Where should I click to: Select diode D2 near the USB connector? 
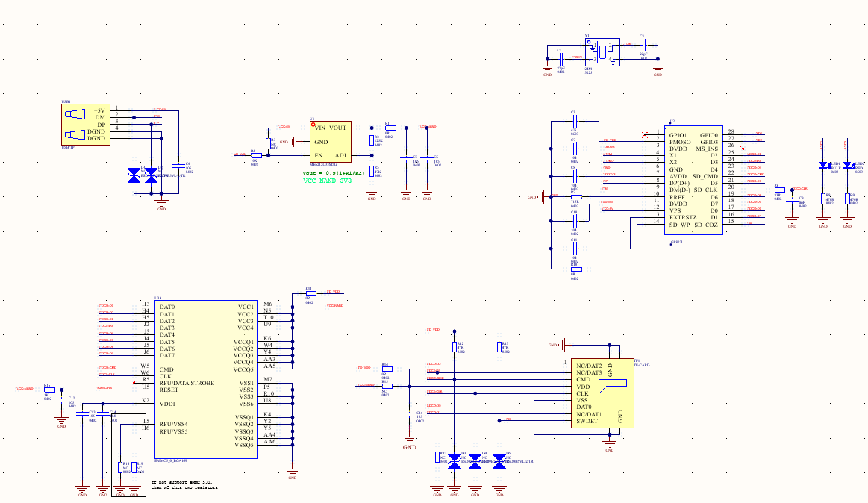(151, 176)
